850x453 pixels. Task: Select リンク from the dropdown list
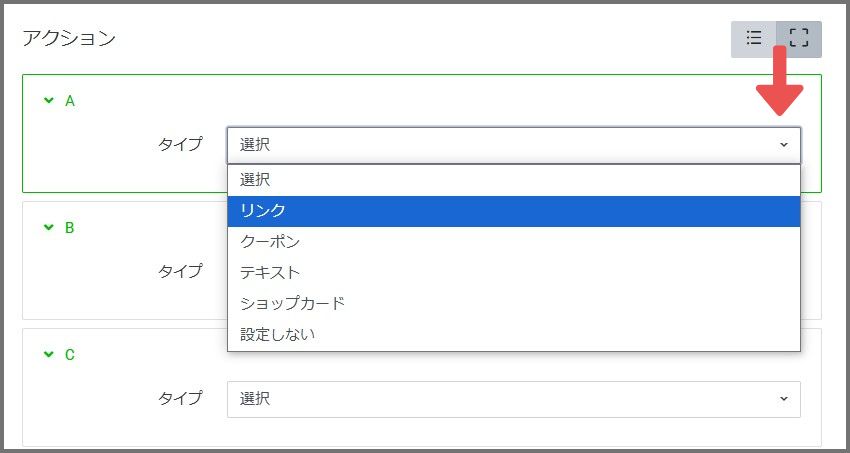(513, 211)
